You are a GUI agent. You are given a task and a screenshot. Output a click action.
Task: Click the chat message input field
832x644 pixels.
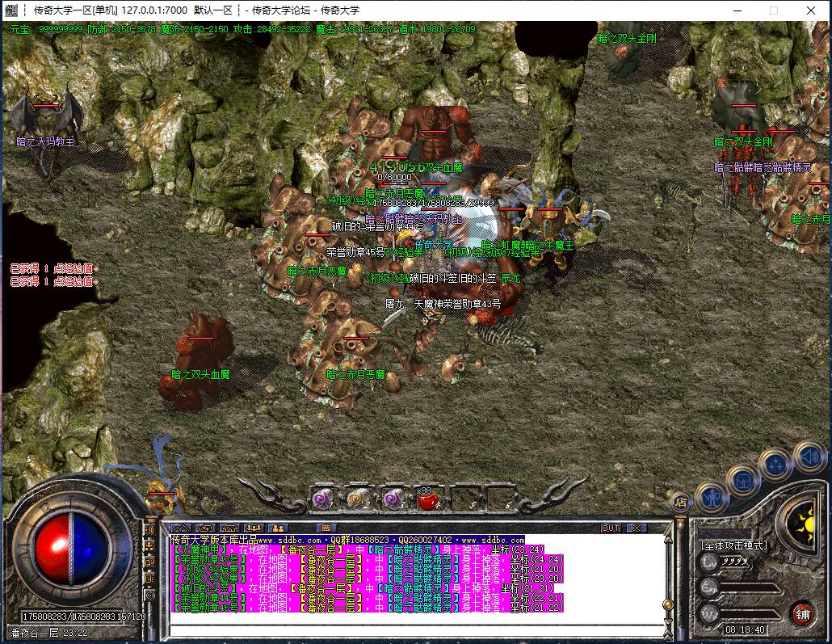pos(417,631)
